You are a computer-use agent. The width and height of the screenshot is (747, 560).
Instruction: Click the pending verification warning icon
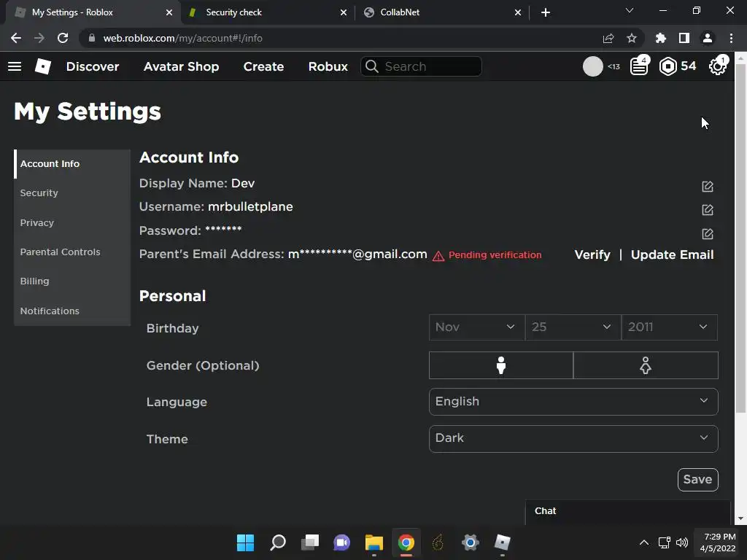pyautogui.click(x=438, y=256)
